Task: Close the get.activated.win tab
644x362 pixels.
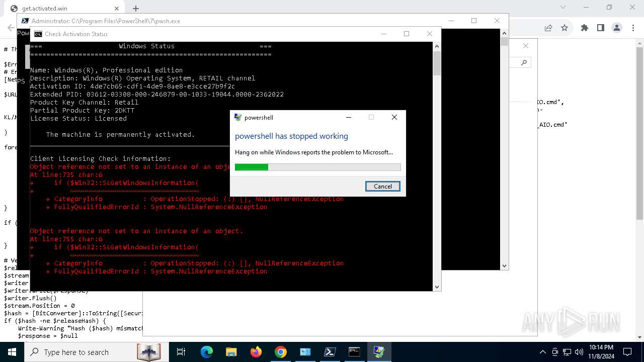Action: 117,9
